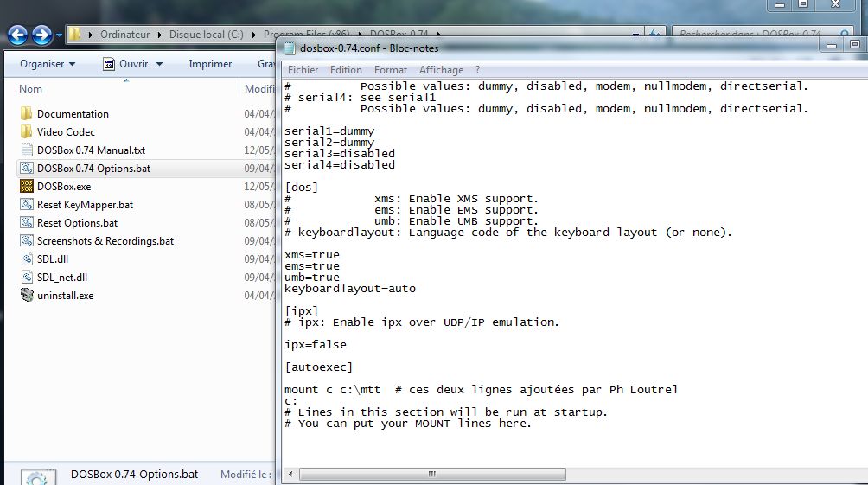The width and height of the screenshot is (868, 485).
Task: Open the Organiser dropdown menu
Action: 48,64
